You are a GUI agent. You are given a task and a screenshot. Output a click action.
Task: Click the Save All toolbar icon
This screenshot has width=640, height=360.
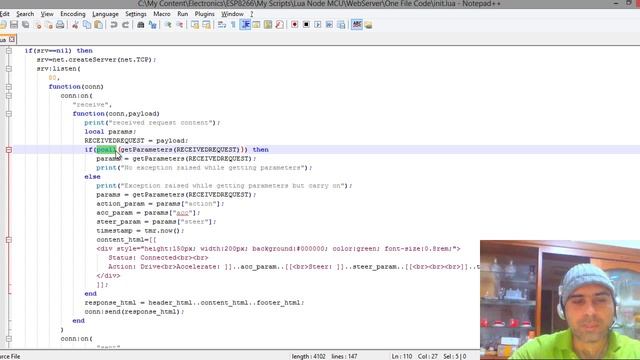26,25
